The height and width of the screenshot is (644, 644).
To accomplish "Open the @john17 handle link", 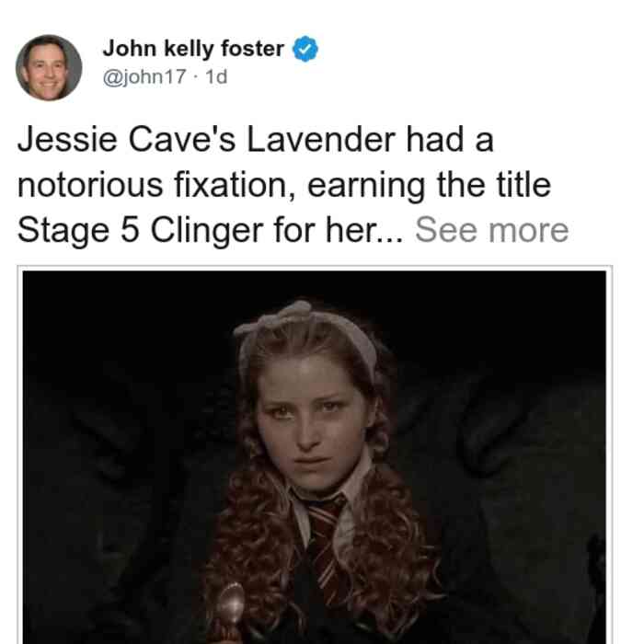I will pyautogui.click(x=144, y=76).
